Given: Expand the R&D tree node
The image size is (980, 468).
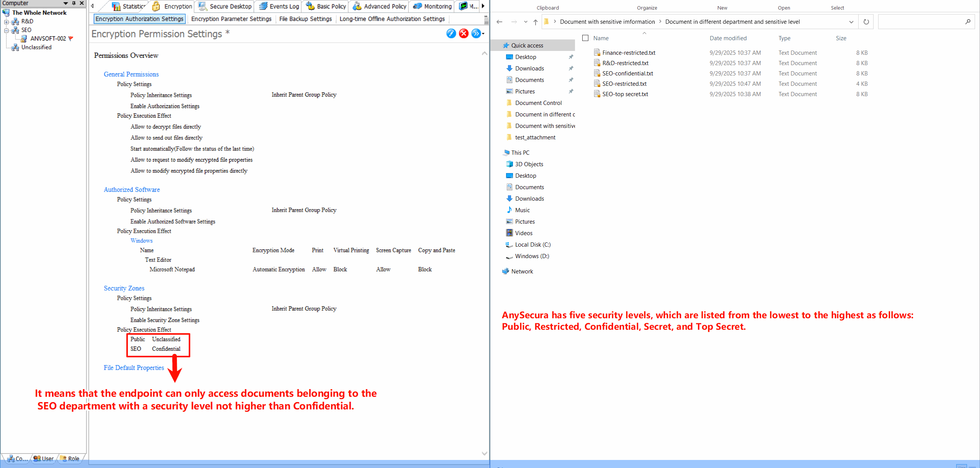Looking at the screenshot, I should pos(6,21).
